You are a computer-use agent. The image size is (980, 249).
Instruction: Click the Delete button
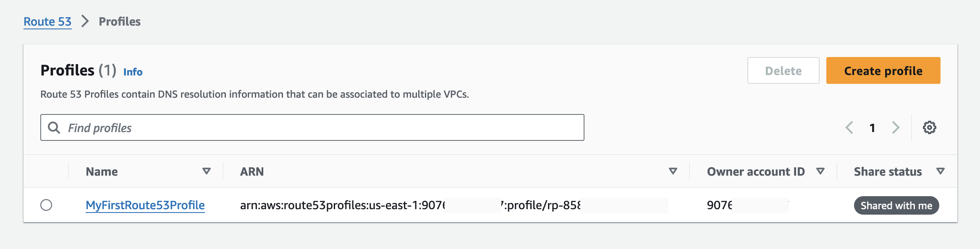783,70
